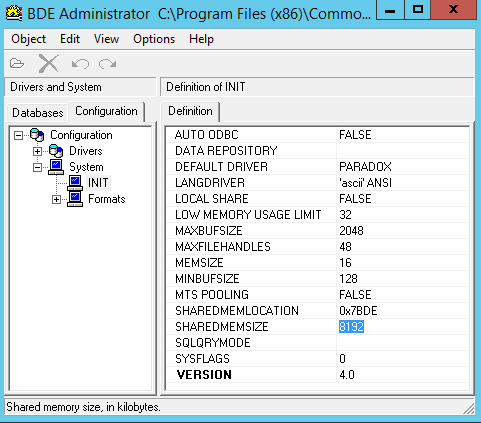This screenshot has width=481, height=423.
Task: Collapse the Configuration root node
Action: click(x=18, y=135)
